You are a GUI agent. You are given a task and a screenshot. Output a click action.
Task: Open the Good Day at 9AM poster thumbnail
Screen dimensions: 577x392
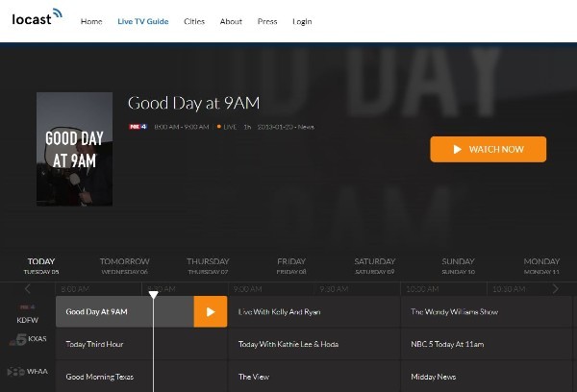click(74, 149)
